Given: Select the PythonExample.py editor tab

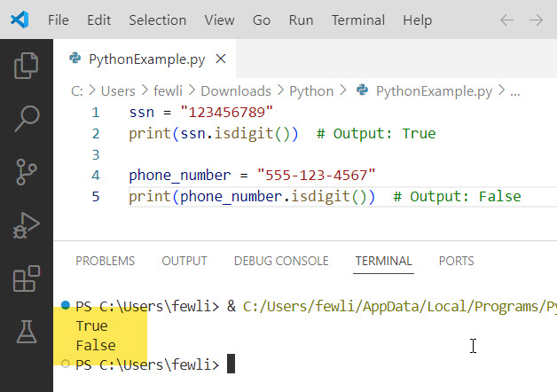Looking at the screenshot, I should click(x=145, y=59).
